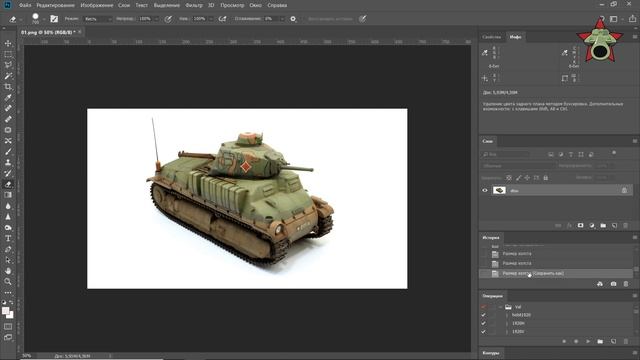Select the Pen tool

pos(8,249)
